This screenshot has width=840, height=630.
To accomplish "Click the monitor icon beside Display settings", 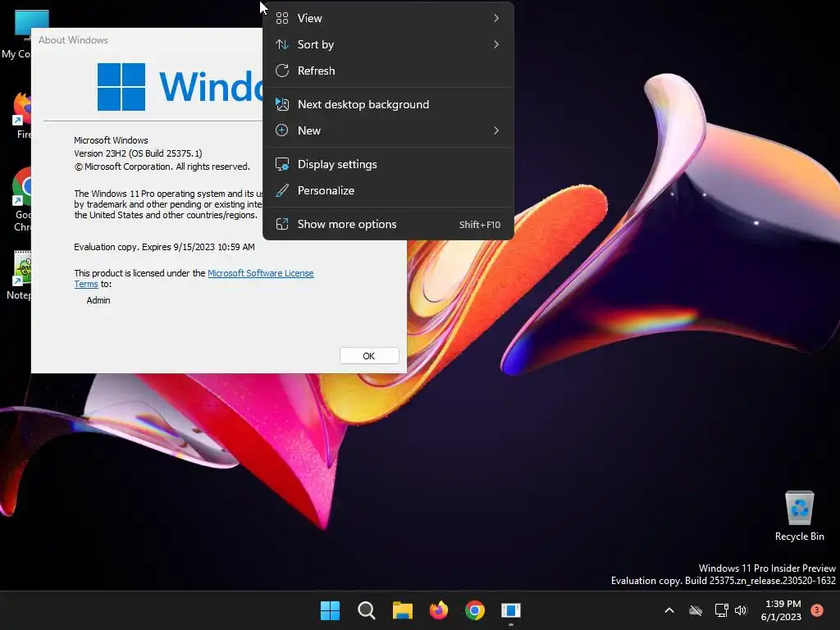I will pos(282,164).
